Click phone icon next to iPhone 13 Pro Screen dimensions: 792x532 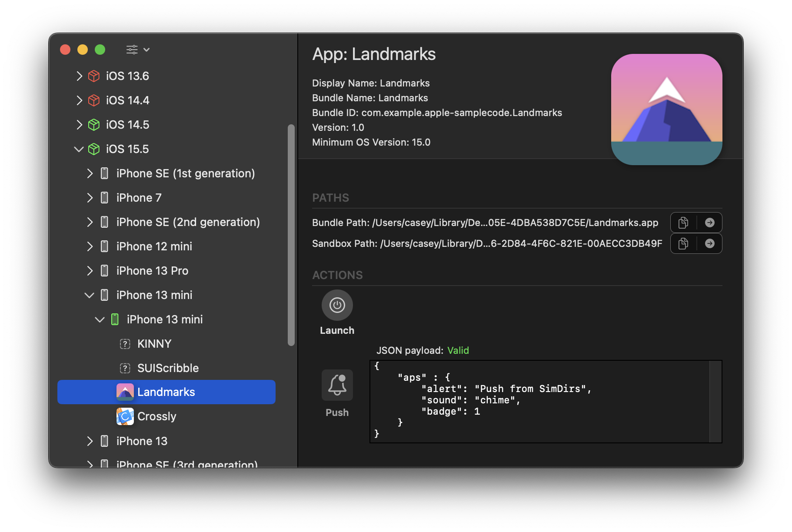[x=104, y=271]
